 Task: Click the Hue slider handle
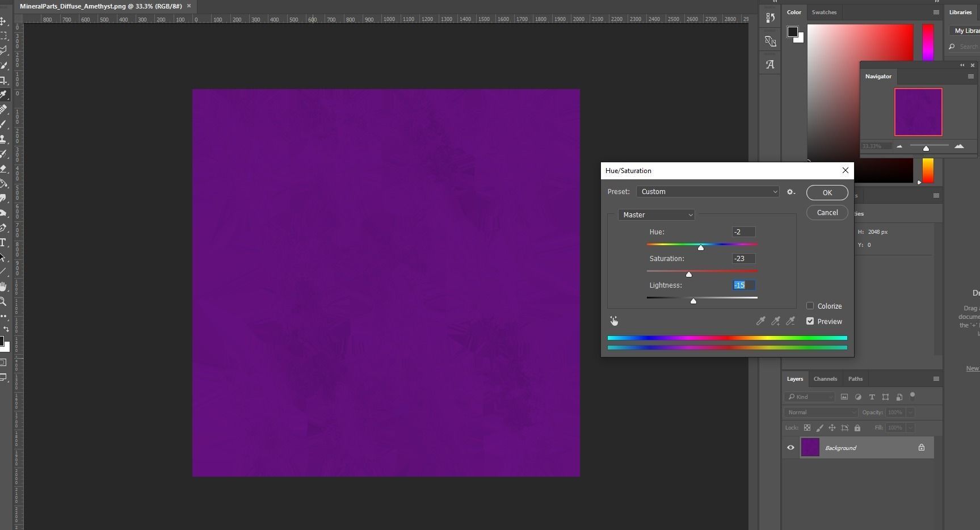[x=701, y=247]
